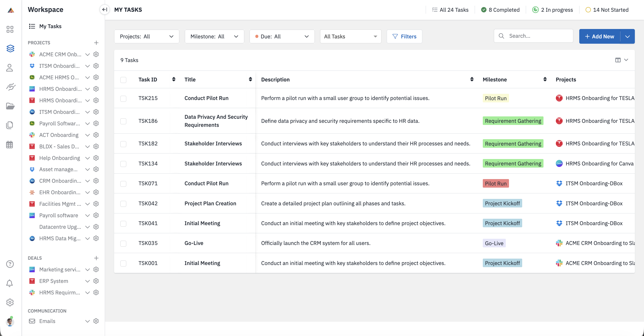Screen dimensions: 644x336
Task: Select all tasks via header checkbox
Action: pyautogui.click(x=123, y=80)
